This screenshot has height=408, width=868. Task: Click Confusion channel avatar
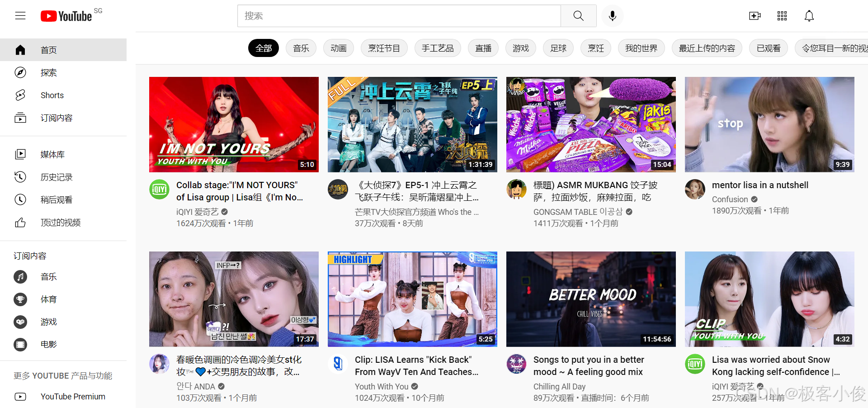point(695,189)
